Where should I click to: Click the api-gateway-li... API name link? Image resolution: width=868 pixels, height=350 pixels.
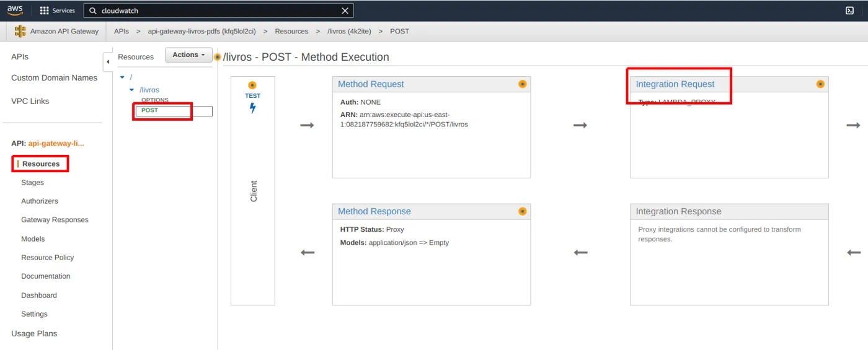coord(56,143)
